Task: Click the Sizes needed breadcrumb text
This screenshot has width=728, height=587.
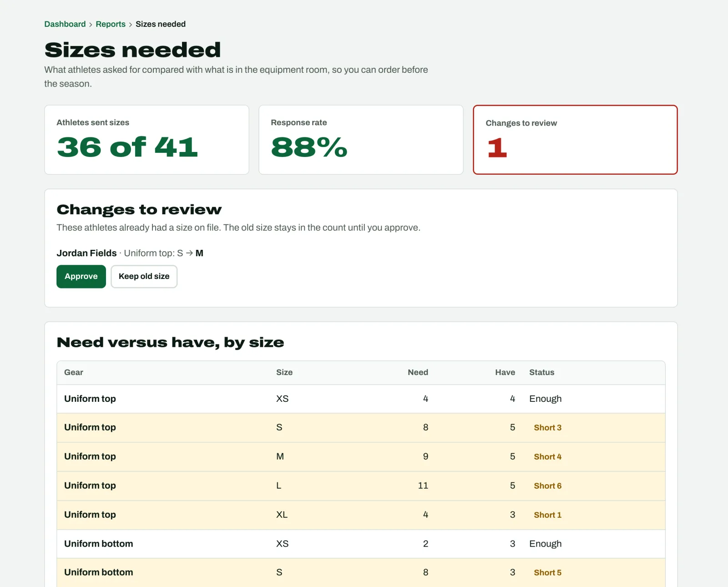Action: pyautogui.click(x=161, y=24)
